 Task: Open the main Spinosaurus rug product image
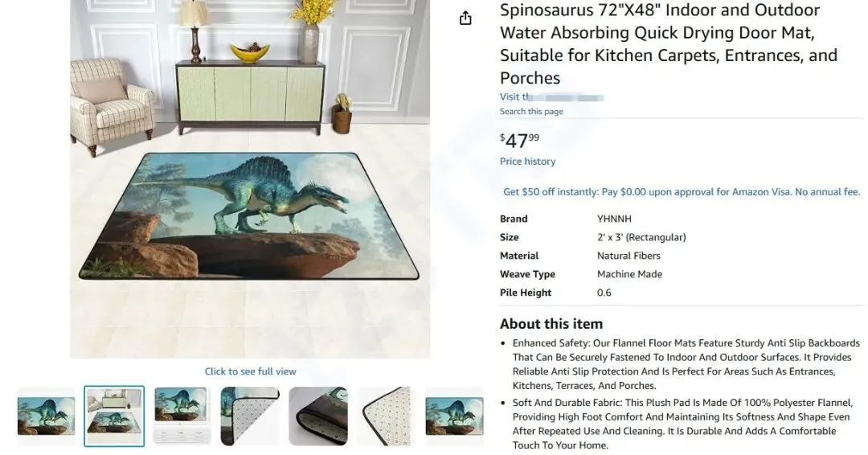coord(250,178)
